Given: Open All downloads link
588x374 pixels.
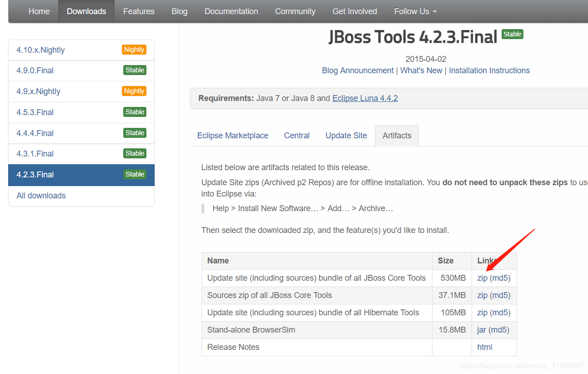Looking at the screenshot, I should pyautogui.click(x=41, y=196).
